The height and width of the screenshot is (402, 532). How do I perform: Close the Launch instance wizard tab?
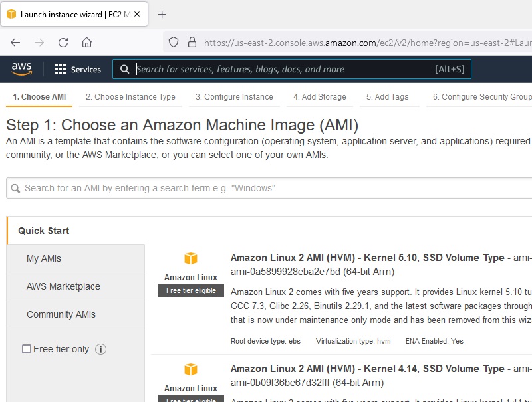(x=137, y=14)
